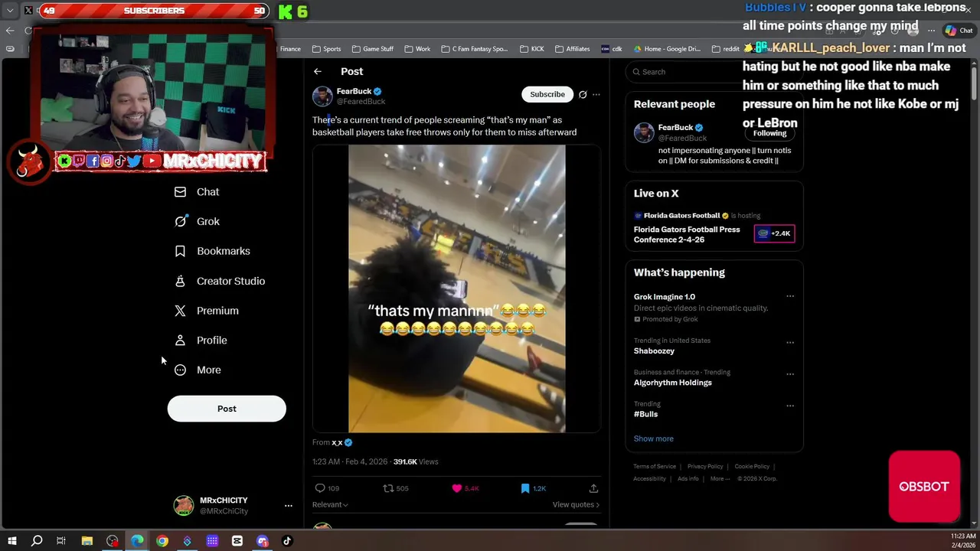Open FearBuck's avatar on the post
The height and width of the screenshot is (551, 980).
[x=322, y=96]
